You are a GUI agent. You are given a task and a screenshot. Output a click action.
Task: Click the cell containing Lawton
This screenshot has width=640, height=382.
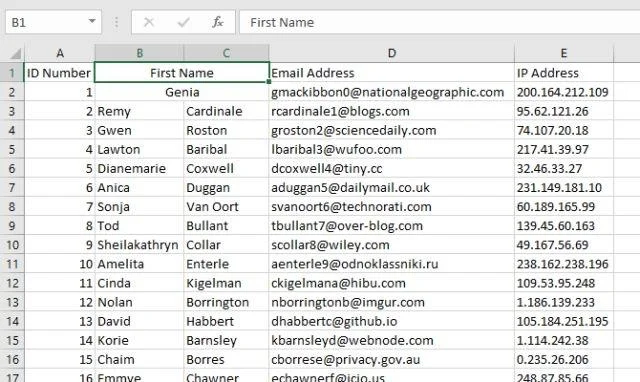139,149
